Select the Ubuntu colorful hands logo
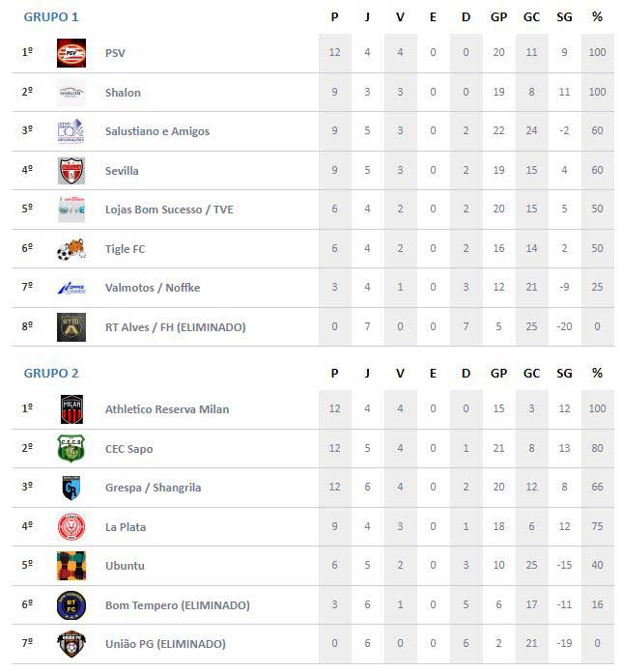 (x=71, y=566)
